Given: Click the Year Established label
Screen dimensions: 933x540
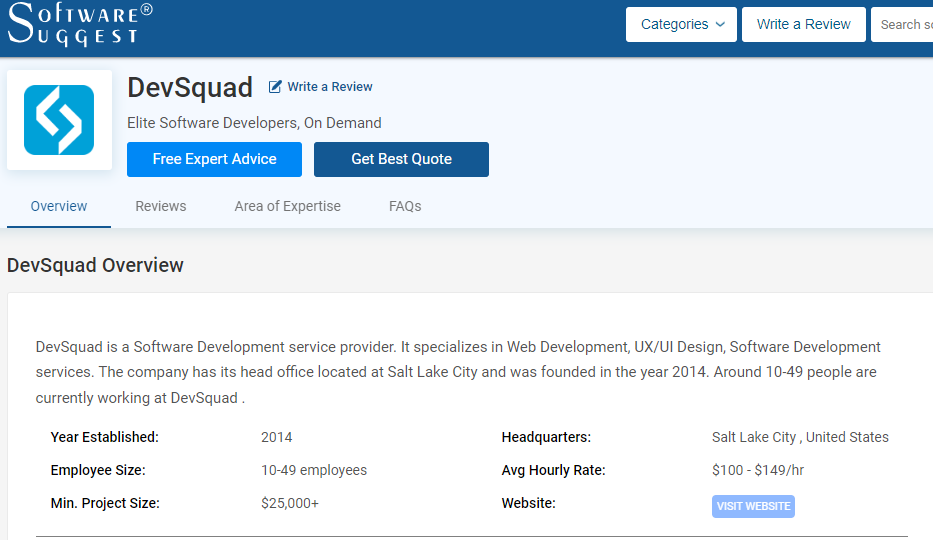Looking at the screenshot, I should click(105, 438).
